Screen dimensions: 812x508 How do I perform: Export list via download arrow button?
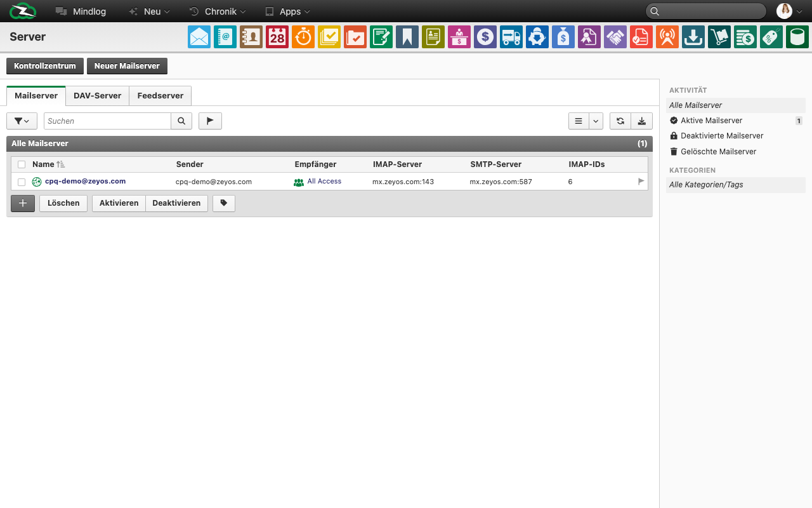click(x=642, y=121)
